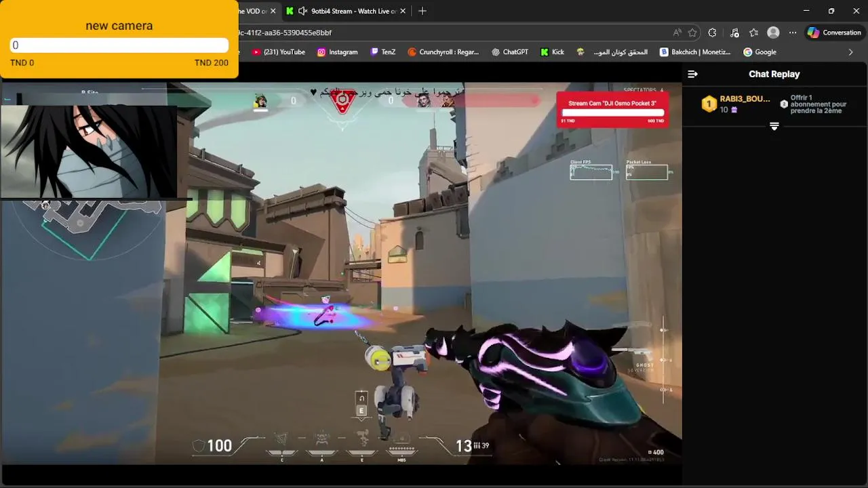Open the Instagram bookmark
Image resolution: width=868 pixels, height=488 pixels.
click(x=337, y=52)
